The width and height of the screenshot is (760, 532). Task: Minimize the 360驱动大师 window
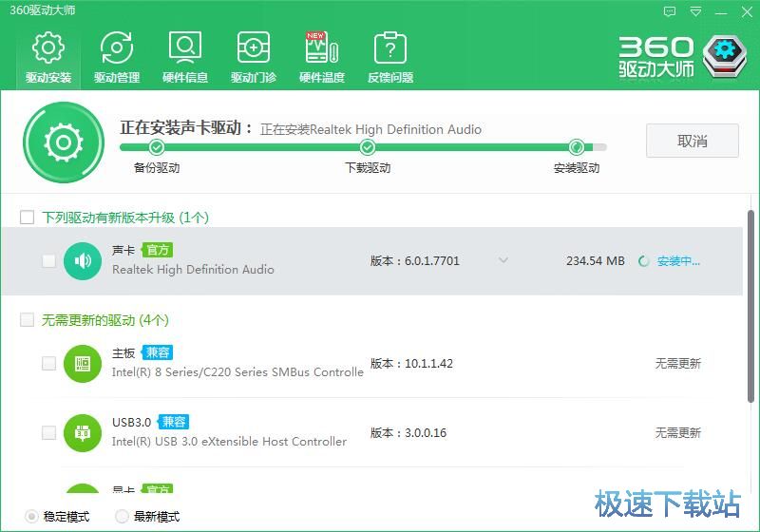coord(721,12)
